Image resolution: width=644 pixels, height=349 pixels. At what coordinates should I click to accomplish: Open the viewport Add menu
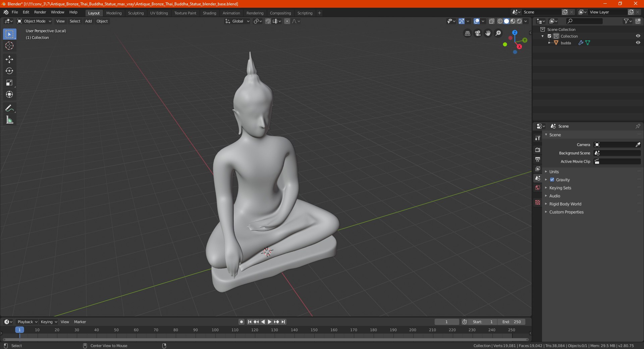[x=89, y=21]
